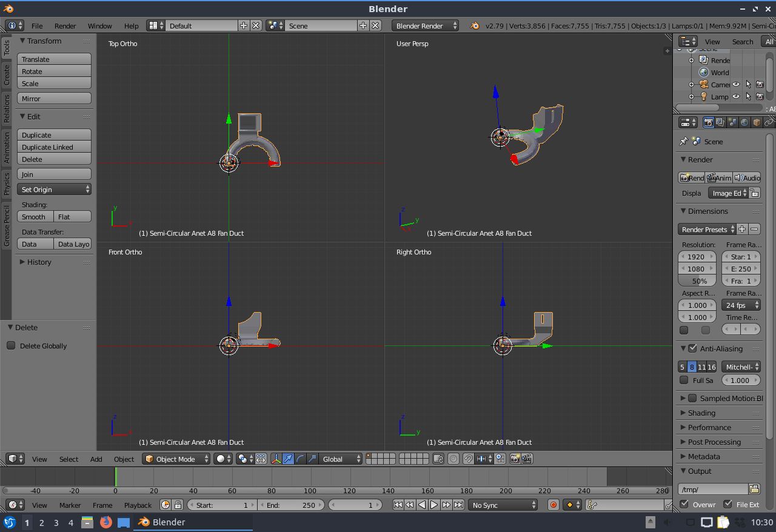
Task: Open the Window menu
Action: [x=100, y=25]
